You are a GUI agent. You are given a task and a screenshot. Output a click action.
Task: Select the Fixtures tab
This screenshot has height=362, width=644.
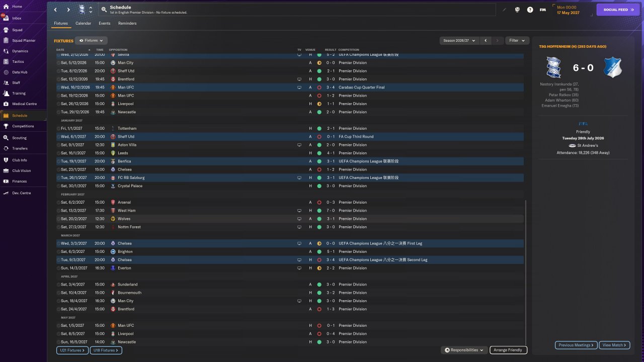[x=61, y=23]
